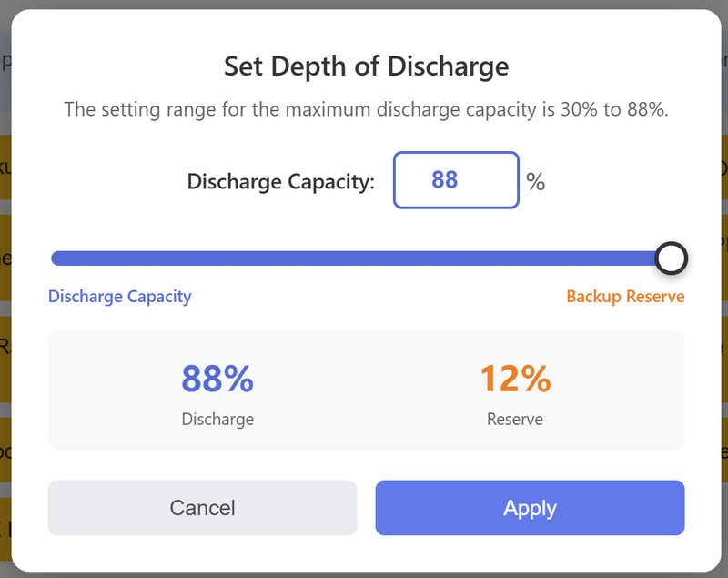Screen dimensions: 728x578
Task: Click the number 88 inside the input box
Action: click(444, 180)
